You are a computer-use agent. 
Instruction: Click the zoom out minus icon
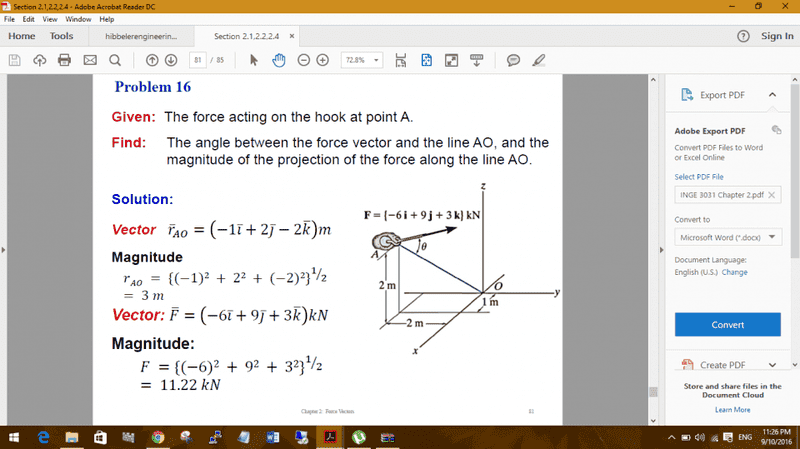click(x=303, y=59)
